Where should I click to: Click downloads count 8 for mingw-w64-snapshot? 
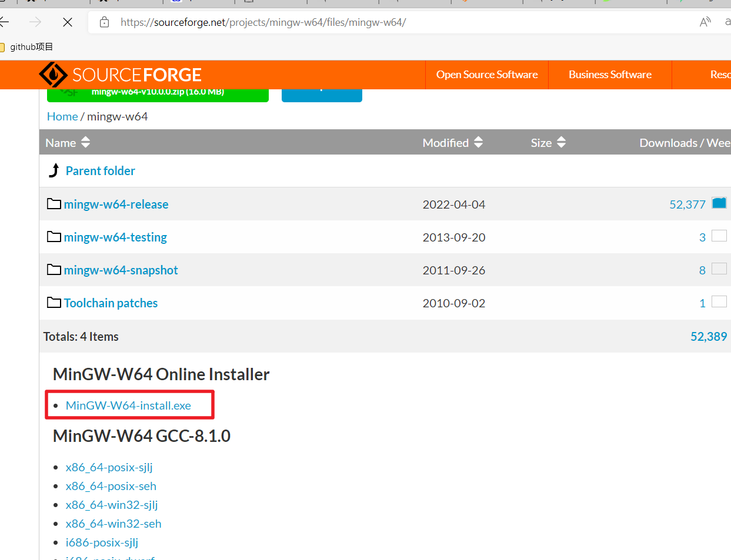[x=702, y=270]
